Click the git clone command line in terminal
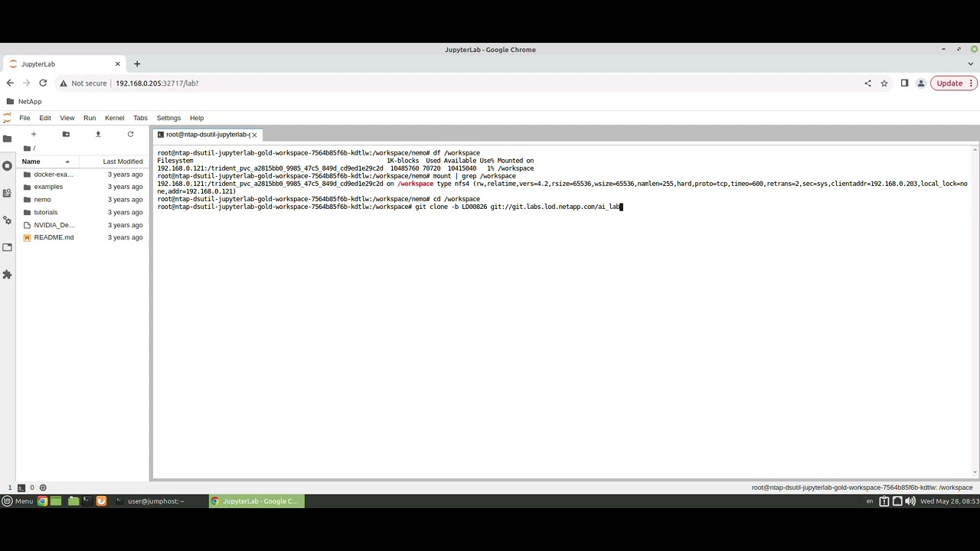This screenshot has width=980, height=551. pos(390,207)
